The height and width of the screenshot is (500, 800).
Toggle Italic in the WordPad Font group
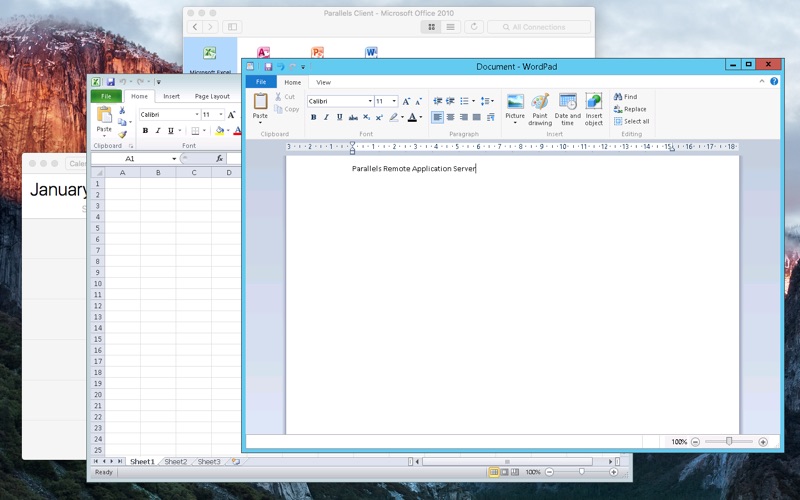[326, 117]
